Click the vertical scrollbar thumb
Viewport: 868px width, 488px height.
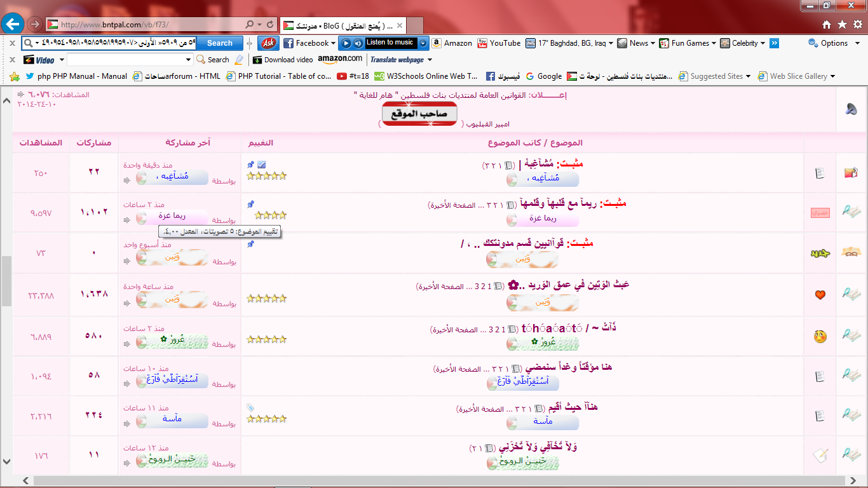[6, 281]
